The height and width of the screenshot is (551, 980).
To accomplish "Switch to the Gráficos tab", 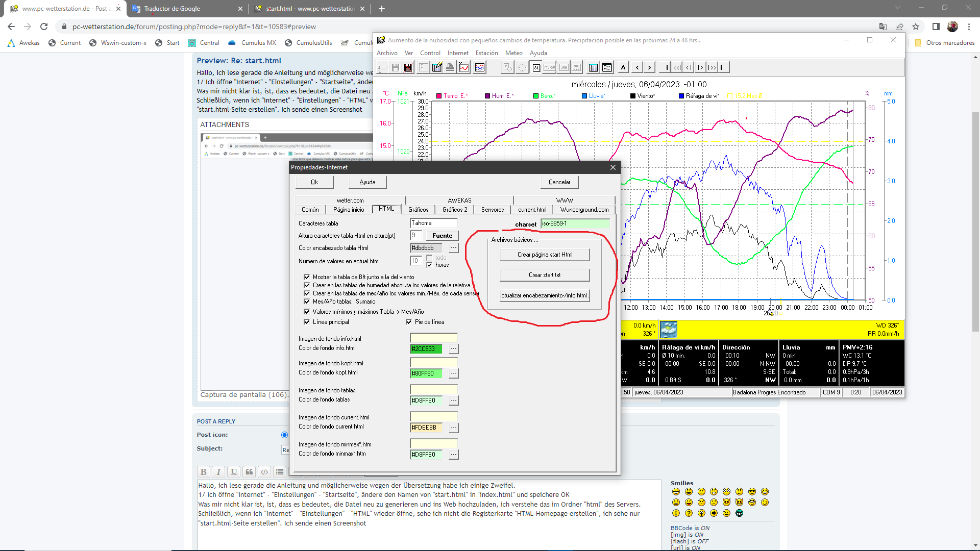I will 418,210.
